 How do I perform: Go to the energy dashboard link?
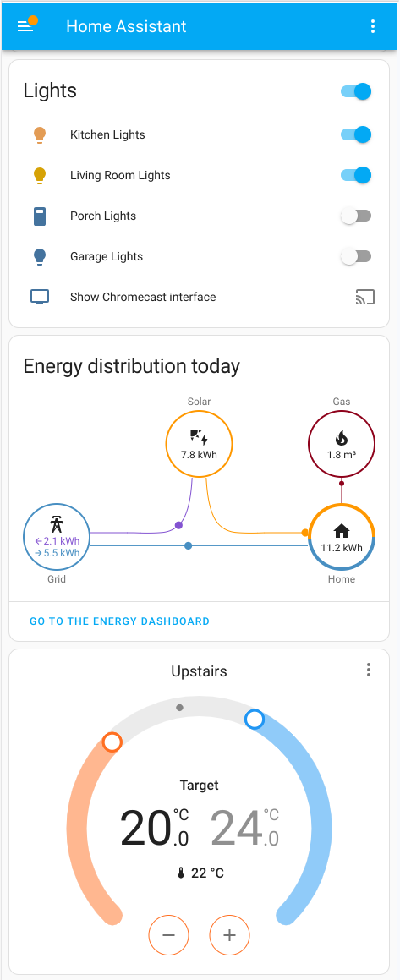(x=119, y=621)
